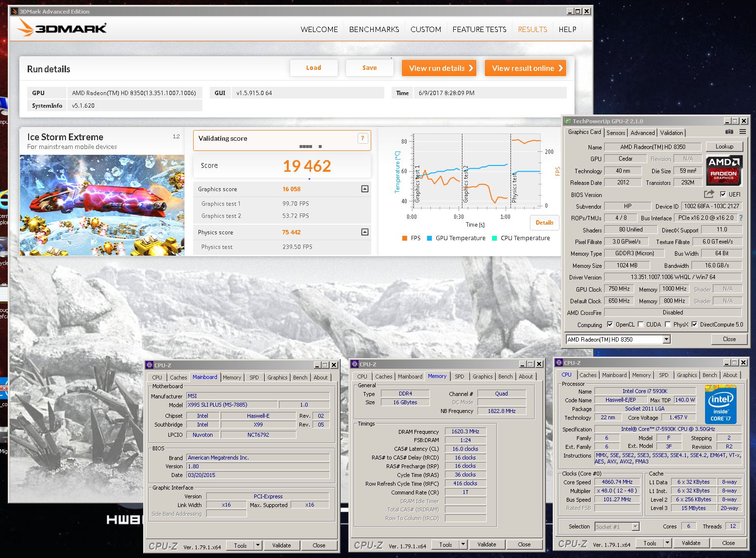Collapse the Physics score section
The image size is (756, 558).
(x=365, y=232)
